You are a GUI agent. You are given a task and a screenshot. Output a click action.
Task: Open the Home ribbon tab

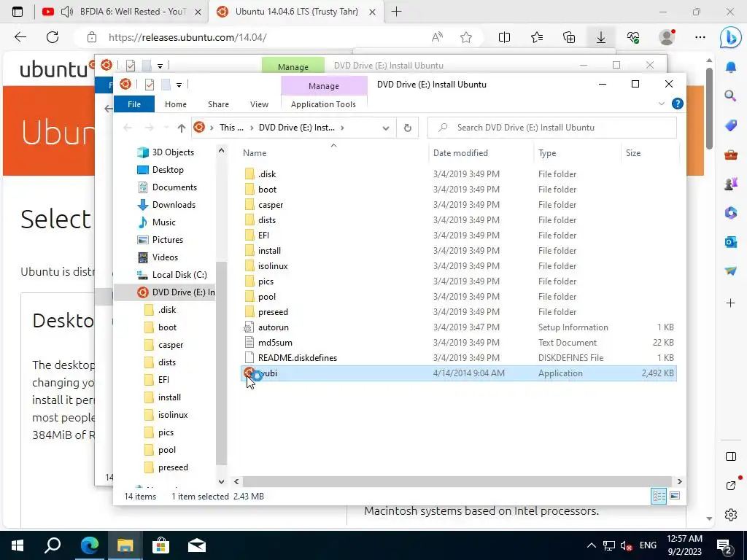pyautogui.click(x=175, y=104)
